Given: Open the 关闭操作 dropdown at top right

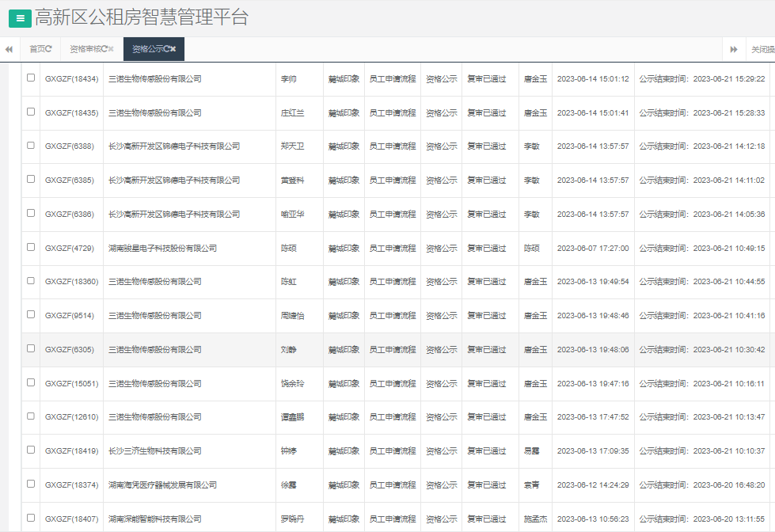Looking at the screenshot, I should 761,49.
